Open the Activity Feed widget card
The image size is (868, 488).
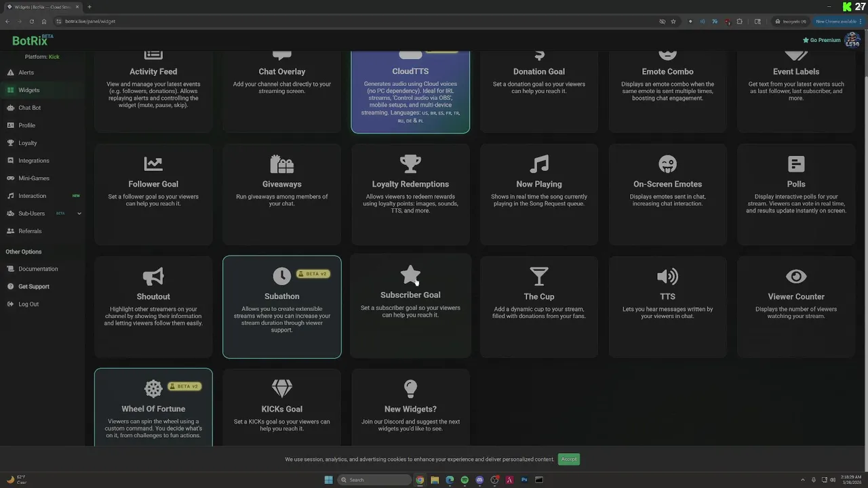click(x=153, y=91)
